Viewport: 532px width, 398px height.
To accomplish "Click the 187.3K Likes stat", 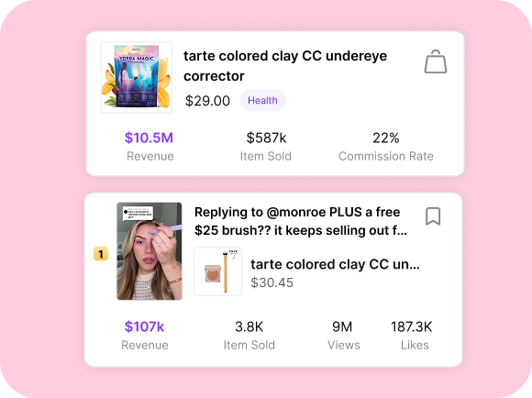I will click(x=412, y=326).
